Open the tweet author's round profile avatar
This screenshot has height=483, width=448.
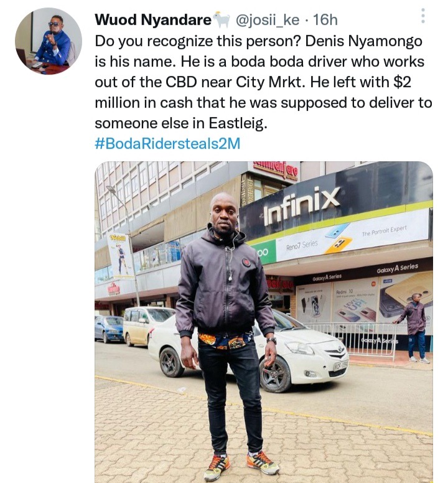[49, 41]
